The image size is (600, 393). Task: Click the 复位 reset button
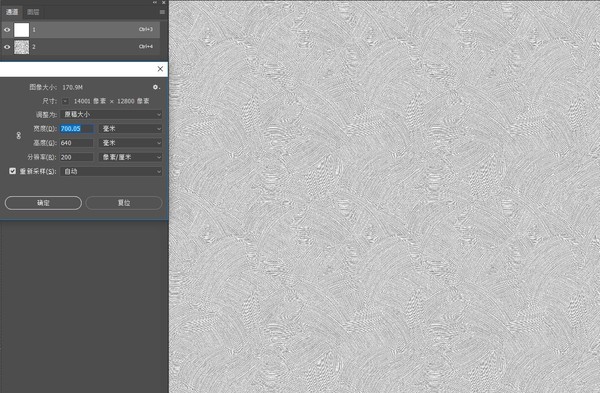point(124,203)
